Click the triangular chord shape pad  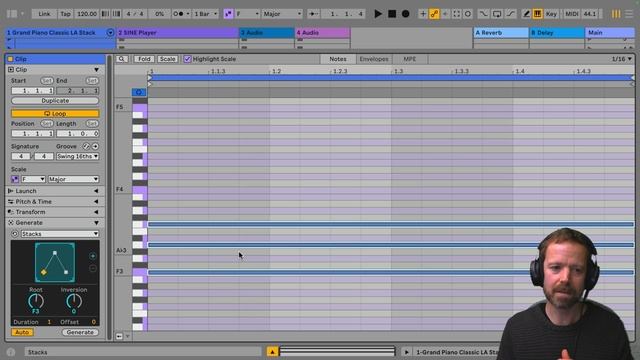55,262
